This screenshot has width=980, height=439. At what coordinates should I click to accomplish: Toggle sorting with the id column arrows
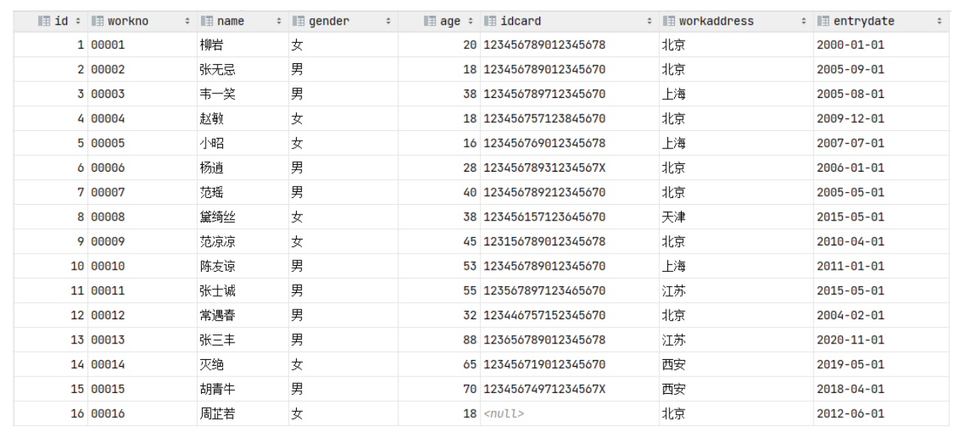pos(77,21)
